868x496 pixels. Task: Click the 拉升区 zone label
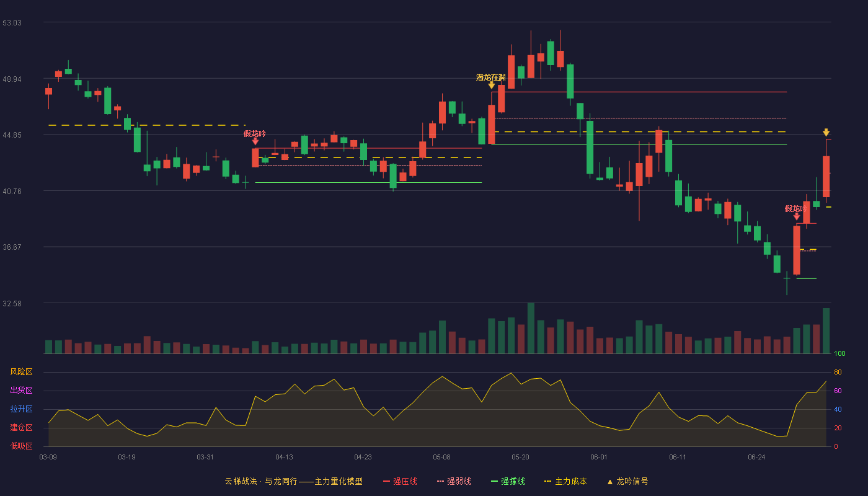point(21,409)
